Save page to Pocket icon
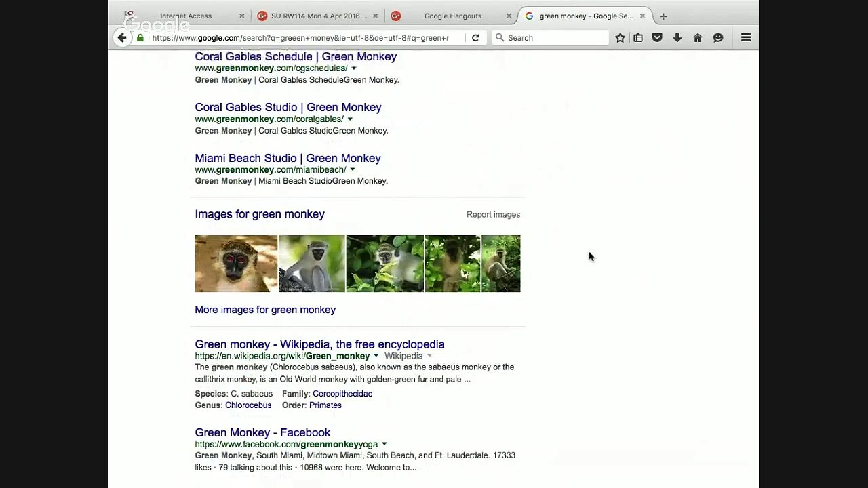This screenshot has height=488, width=868. point(657,38)
